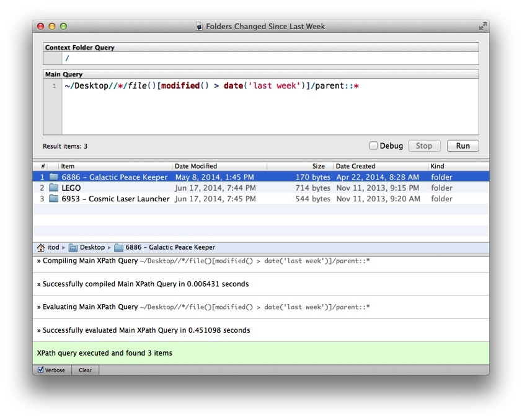
Task: Select the 6953 - Cosmic Laser Launcher row
Action: (x=261, y=199)
